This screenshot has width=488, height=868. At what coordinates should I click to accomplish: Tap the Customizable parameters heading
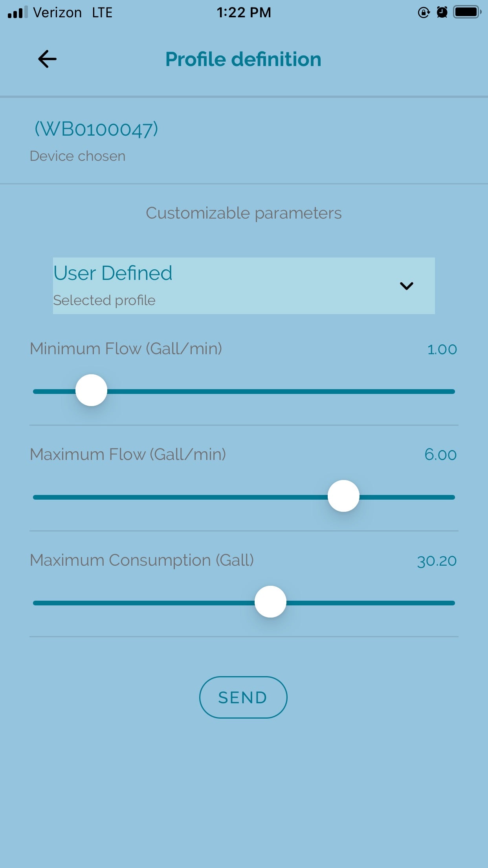click(x=244, y=213)
